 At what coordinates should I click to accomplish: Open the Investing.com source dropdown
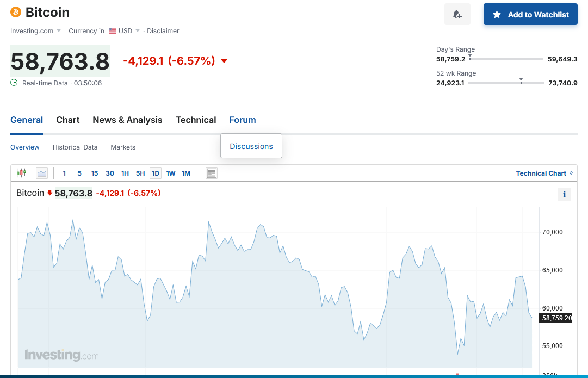pyautogui.click(x=35, y=31)
